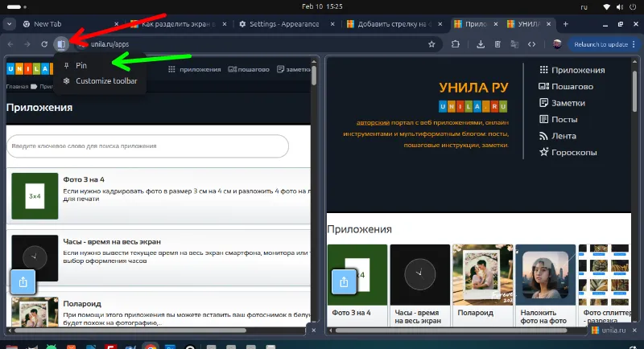644x349 pixels.
Task: Open Посты link in right pane menu
Action: coord(558,119)
